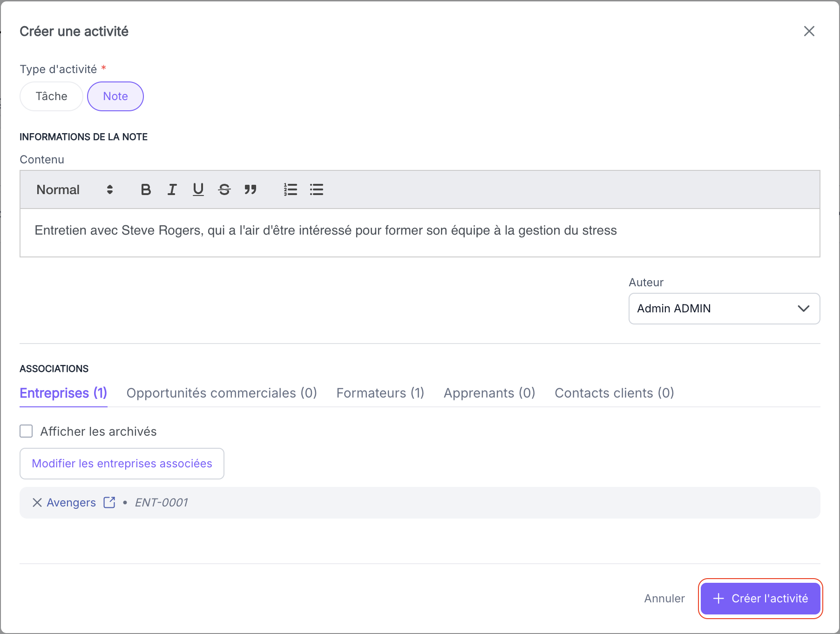
Task: Start a numbered list
Action: pyautogui.click(x=291, y=189)
